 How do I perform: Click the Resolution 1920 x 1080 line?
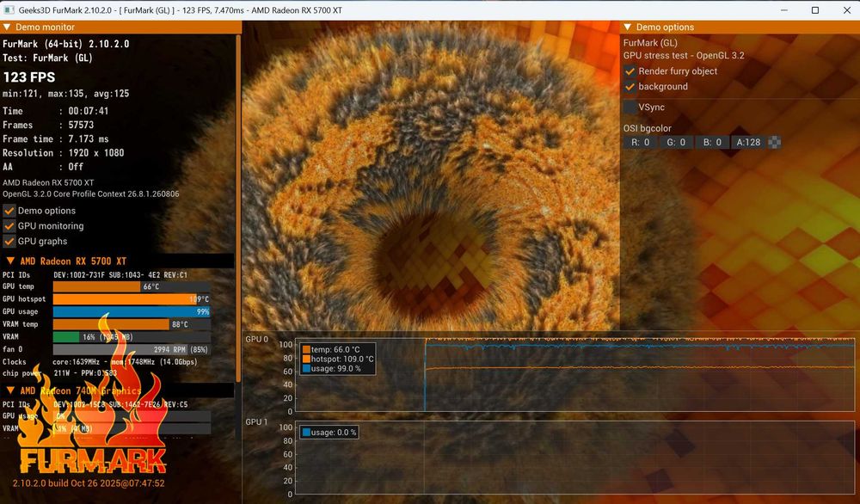tap(63, 153)
